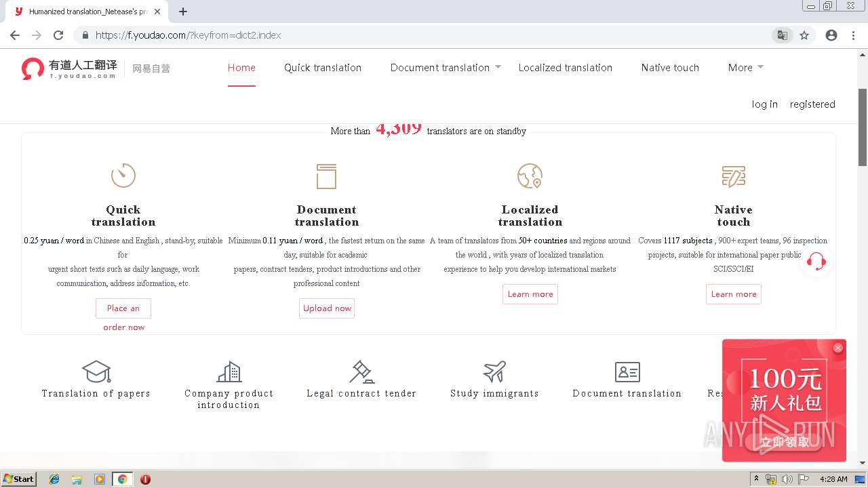Expand the Document translation menu arrow
The image size is (868, 488).
point(498,66)
